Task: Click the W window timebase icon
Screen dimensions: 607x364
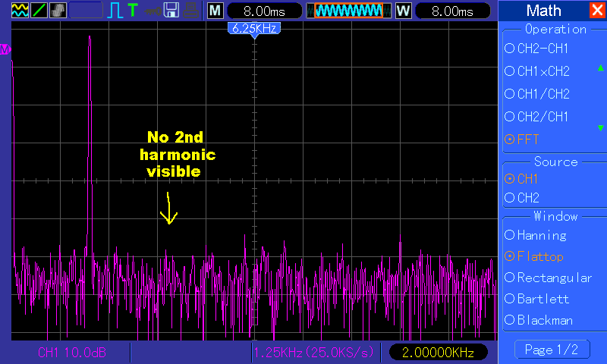Action: [403, 11]
